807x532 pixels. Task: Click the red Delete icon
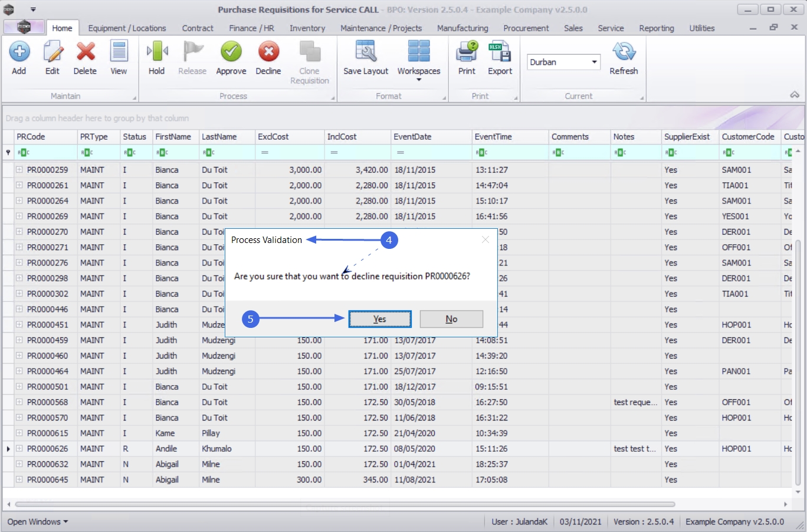(86, 52)
